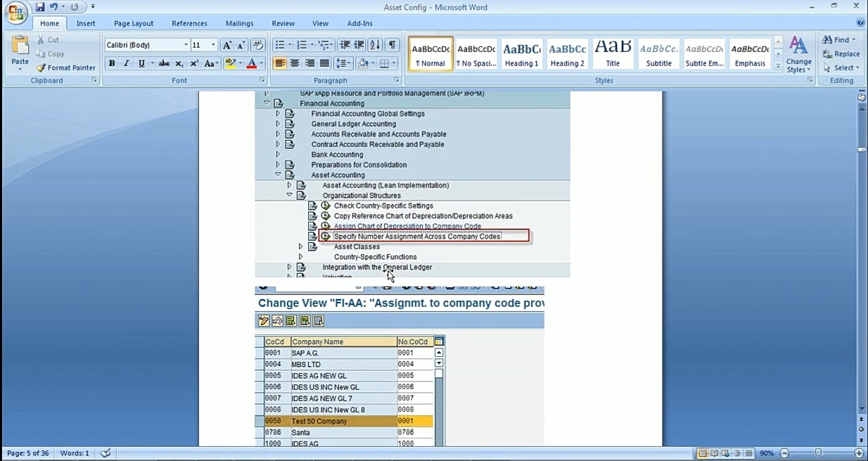Open Font dialog launcher

click(x=262, y=80)
